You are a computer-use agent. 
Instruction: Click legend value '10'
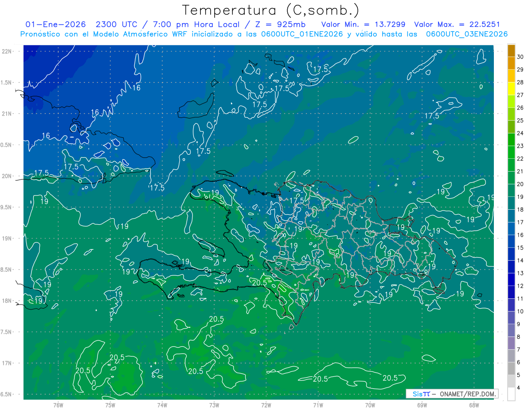point(521,311)
